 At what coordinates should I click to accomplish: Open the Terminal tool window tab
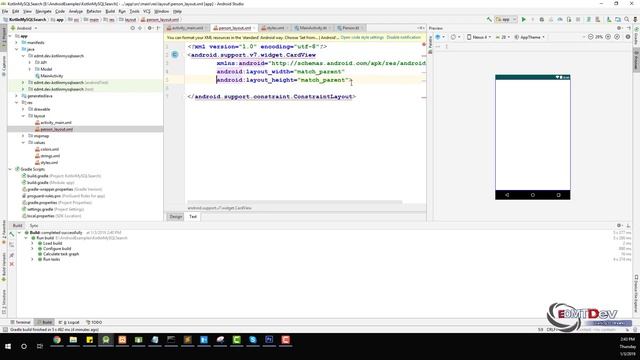20,322
